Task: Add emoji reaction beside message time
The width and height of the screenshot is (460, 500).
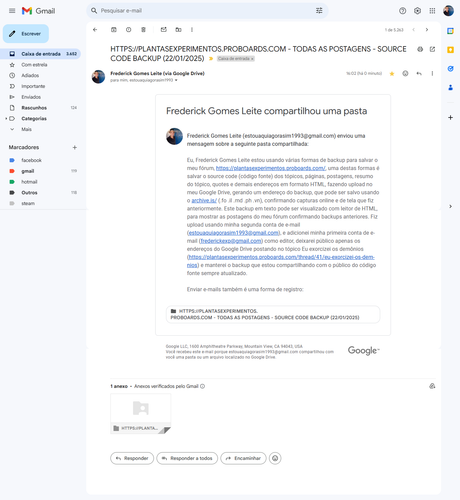Action: 405,73
